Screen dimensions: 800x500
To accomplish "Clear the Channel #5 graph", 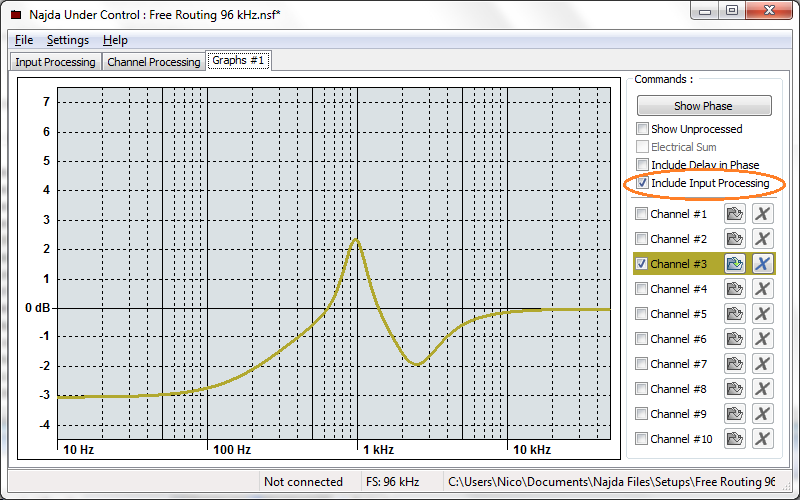I will [762, 314].
